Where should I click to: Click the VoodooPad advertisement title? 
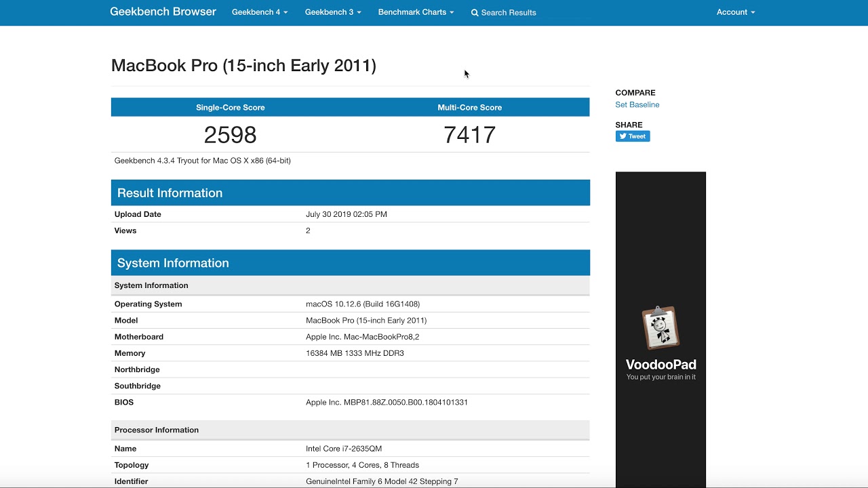point(660,365)
